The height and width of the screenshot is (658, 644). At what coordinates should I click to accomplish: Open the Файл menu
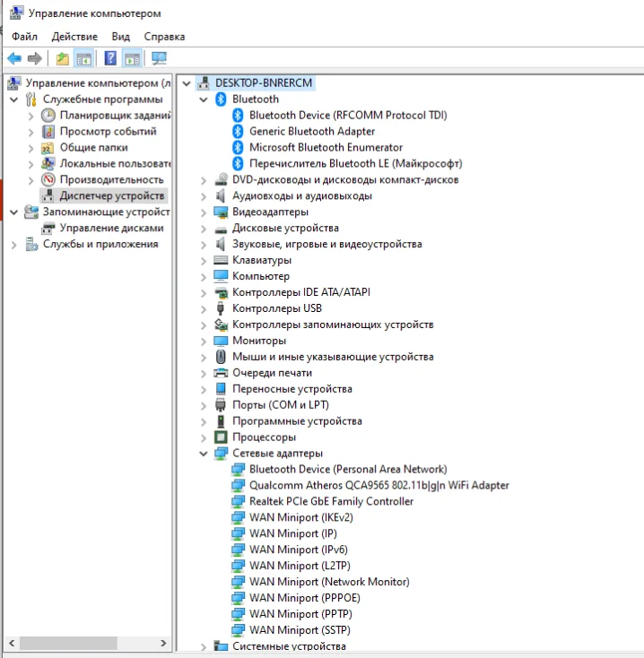click(x=24, y=37)
